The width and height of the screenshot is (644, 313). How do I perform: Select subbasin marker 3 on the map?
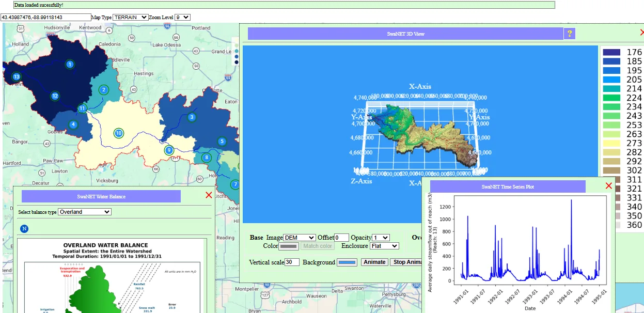click(192, 117)
